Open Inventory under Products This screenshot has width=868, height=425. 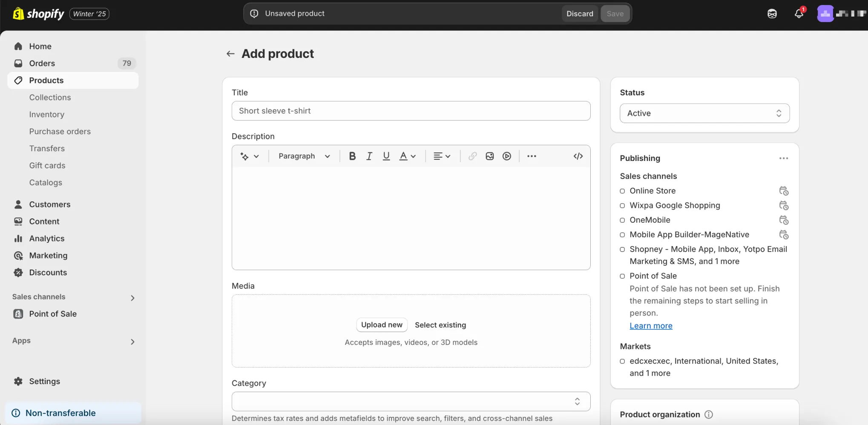47,115
